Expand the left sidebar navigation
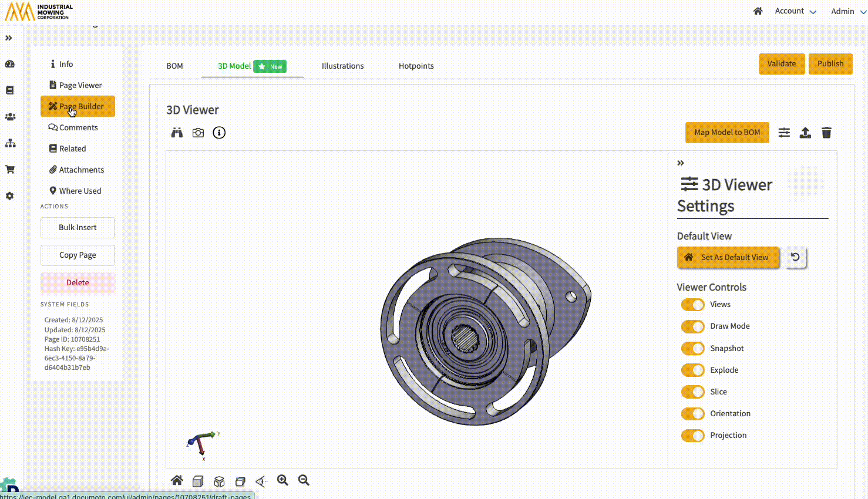 pos(9,38)
